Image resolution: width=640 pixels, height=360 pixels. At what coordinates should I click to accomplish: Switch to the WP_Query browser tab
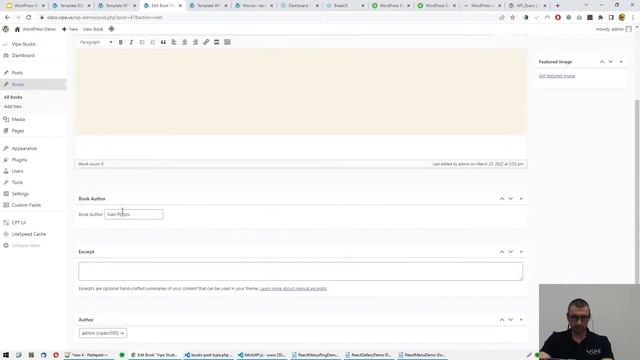pos(528,6)
